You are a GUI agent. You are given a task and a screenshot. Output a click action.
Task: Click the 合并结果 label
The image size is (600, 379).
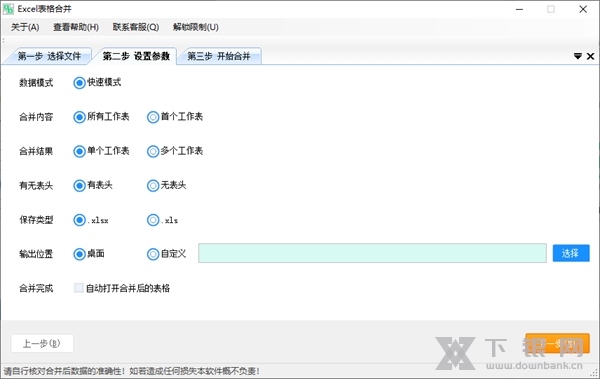pos(36,151)
